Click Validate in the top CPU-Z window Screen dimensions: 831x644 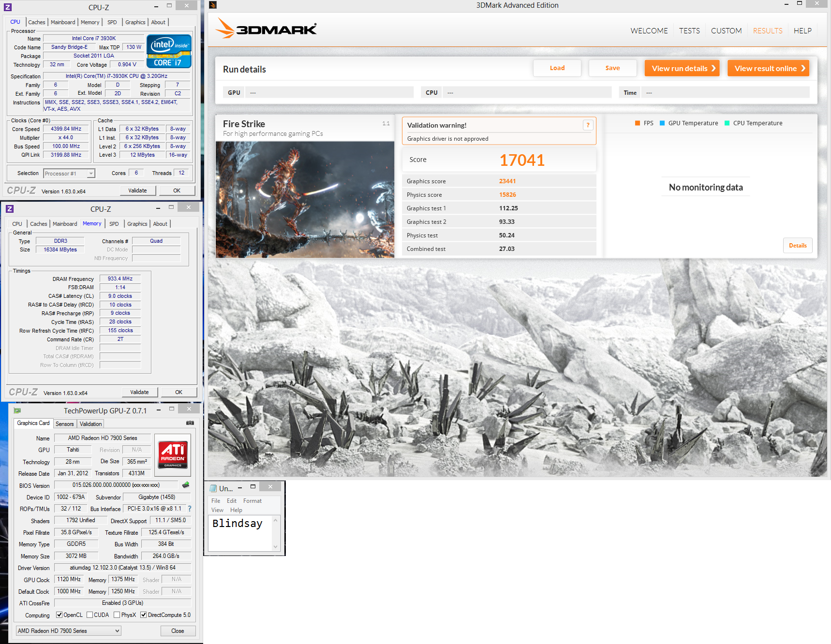pos(138,190)
